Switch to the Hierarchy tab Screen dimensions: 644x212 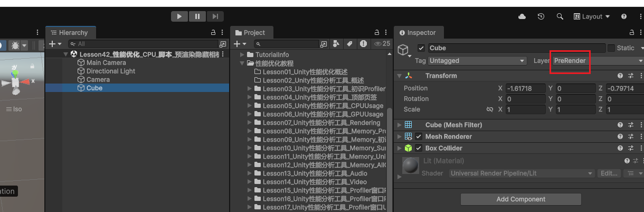tap(69, 33)
